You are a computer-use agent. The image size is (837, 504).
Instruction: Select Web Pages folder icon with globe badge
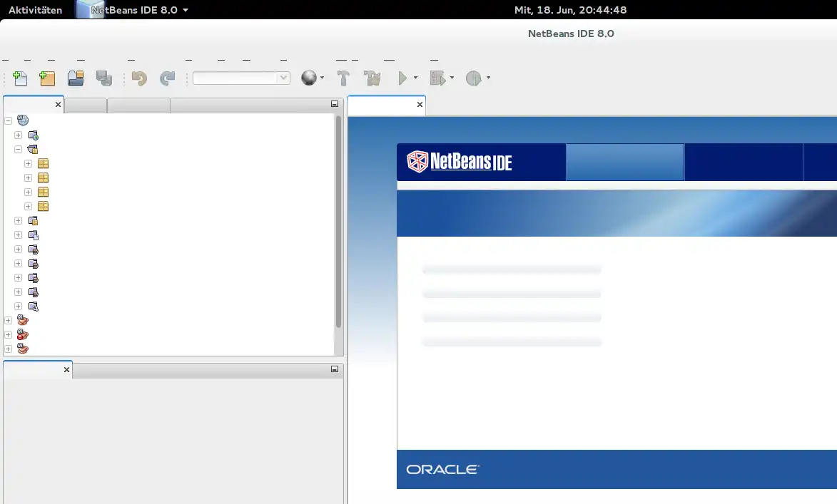pyautogui.click(x=33, y=135)
